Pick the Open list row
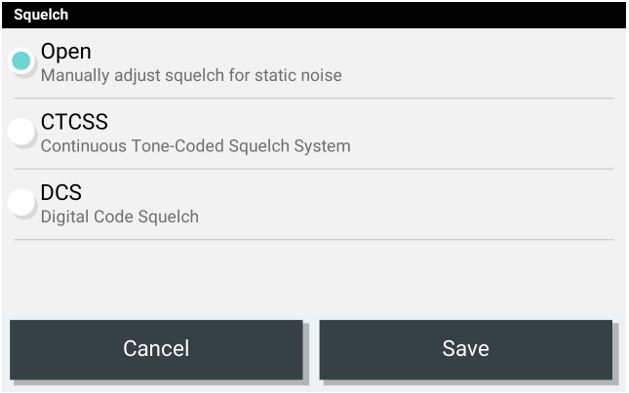 (x=314, y=63)
